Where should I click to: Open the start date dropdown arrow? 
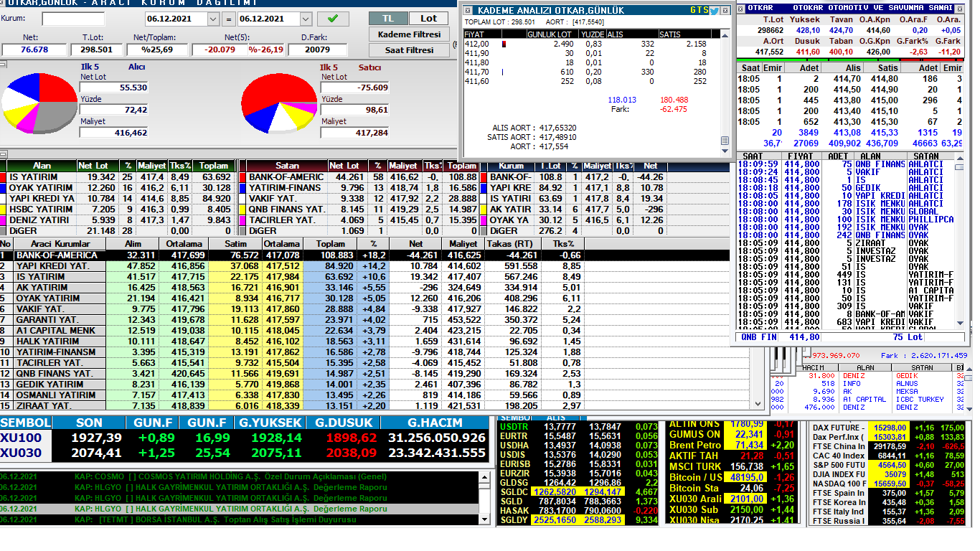pos(213,19)
